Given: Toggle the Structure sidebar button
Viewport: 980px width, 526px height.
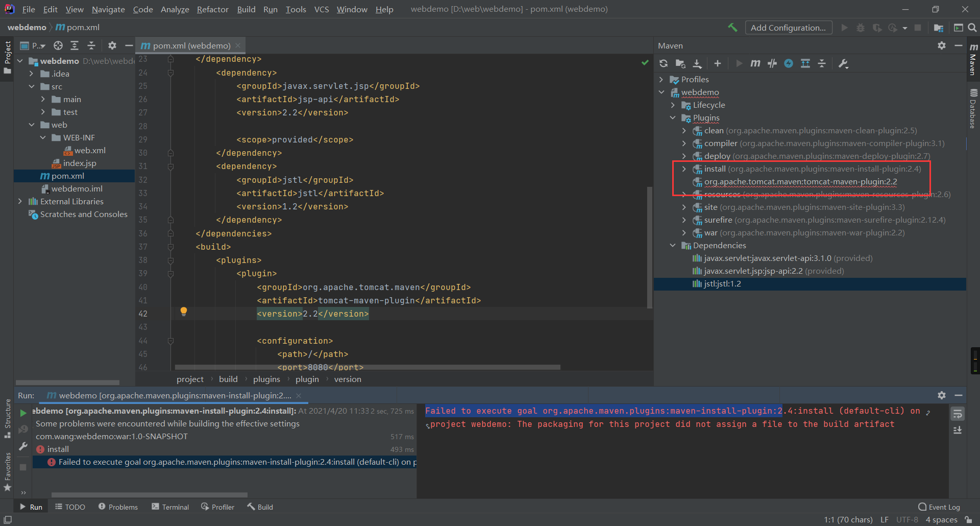Looking at the screenshot, I should (7, 419).
